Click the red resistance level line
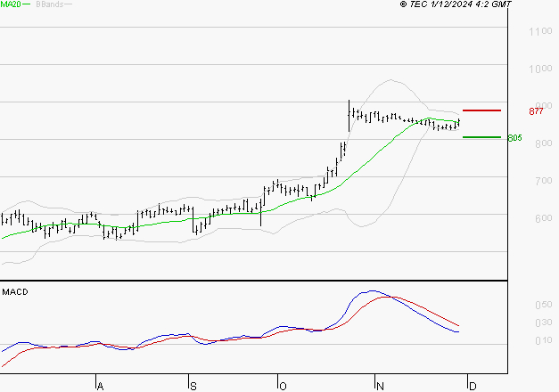 coord(481,110)
